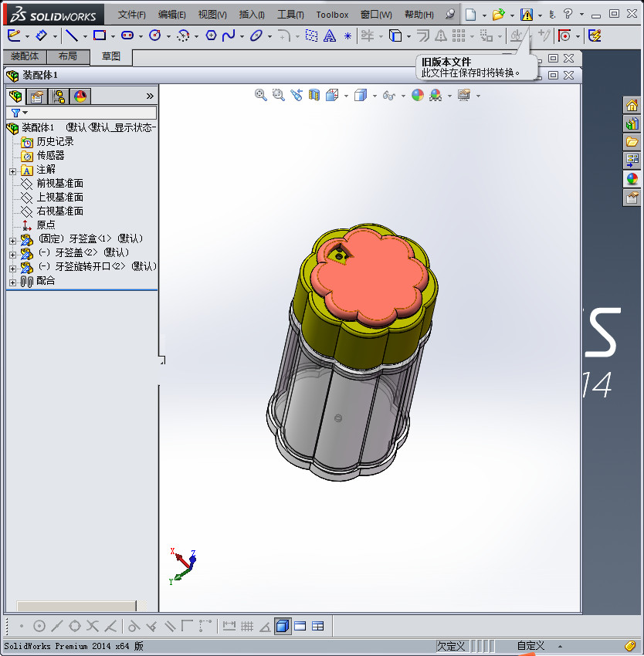
Task: Open the View Orientation dropdown arrow
Action: (x=346, y=96)
